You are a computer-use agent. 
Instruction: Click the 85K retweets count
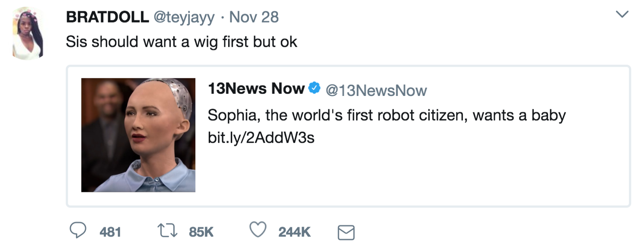point(201,232)
